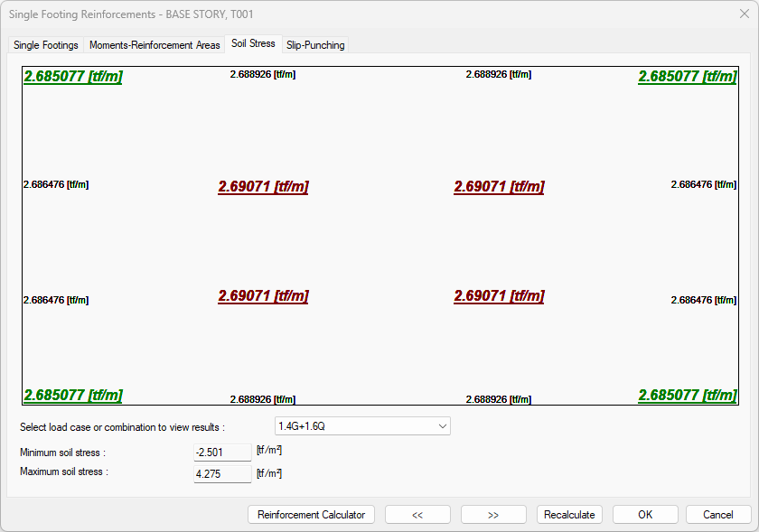The width and height of the screenshot is (759, 532).
Task: Go to next footing with >> button
Action: pos(493,515)
